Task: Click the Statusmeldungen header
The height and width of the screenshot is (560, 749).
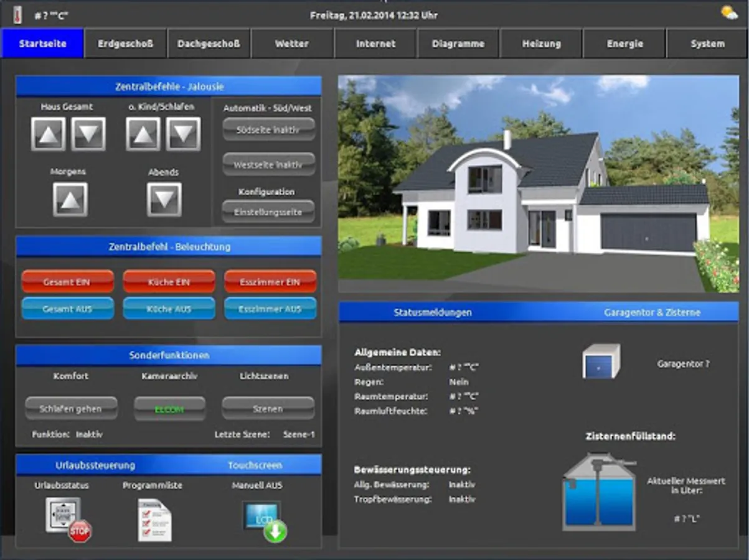Action: coord(432,312)
